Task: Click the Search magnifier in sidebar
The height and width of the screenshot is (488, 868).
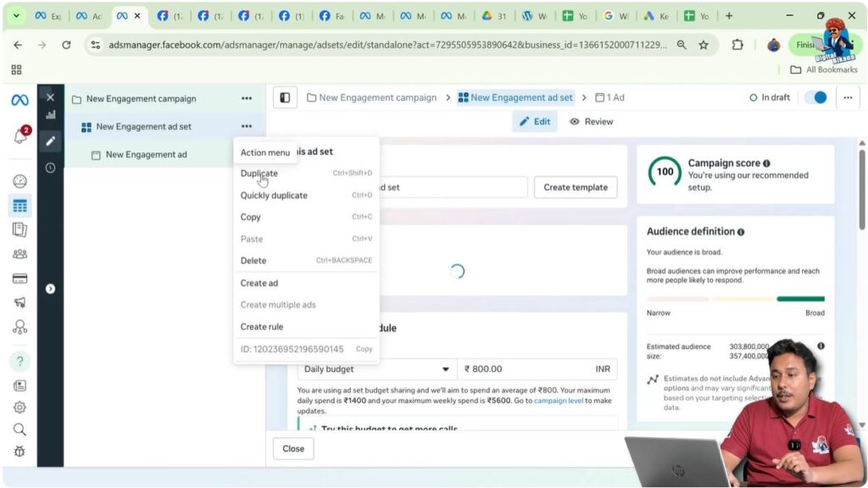Action: tap(20, 430)
